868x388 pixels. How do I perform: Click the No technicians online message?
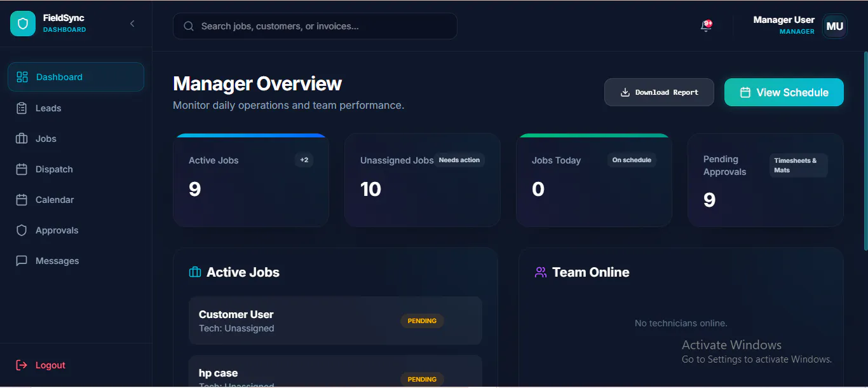tap(681, 323)
